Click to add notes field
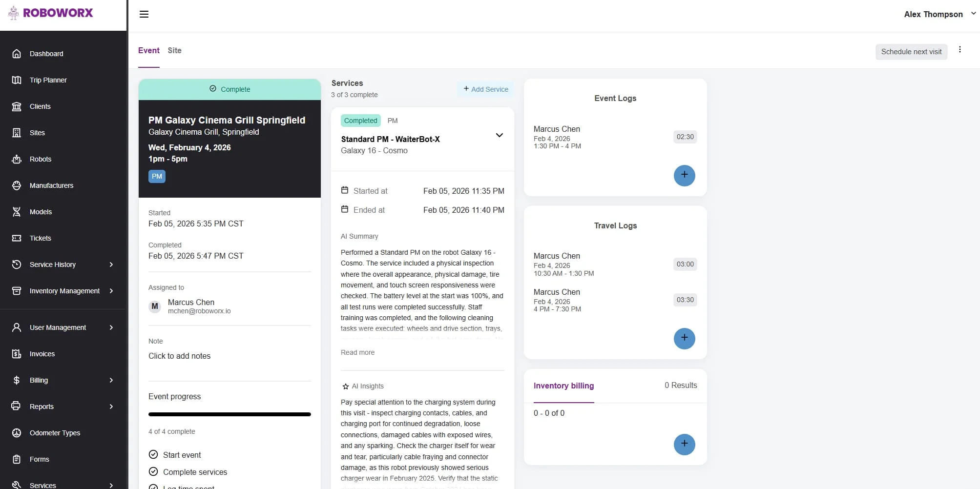The image size is (980, 489). point(180,356)
